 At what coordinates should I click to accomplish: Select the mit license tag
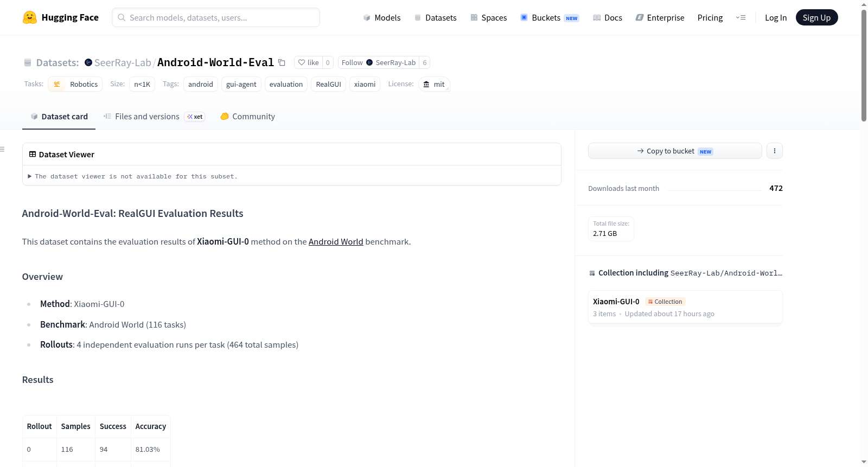pos(434,84)
